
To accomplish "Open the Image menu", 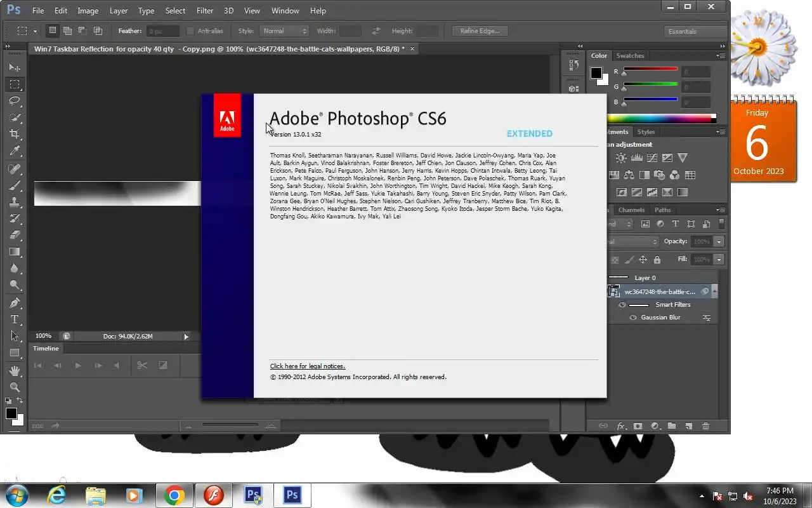I will pyautogui.click(x=88, y=11).
